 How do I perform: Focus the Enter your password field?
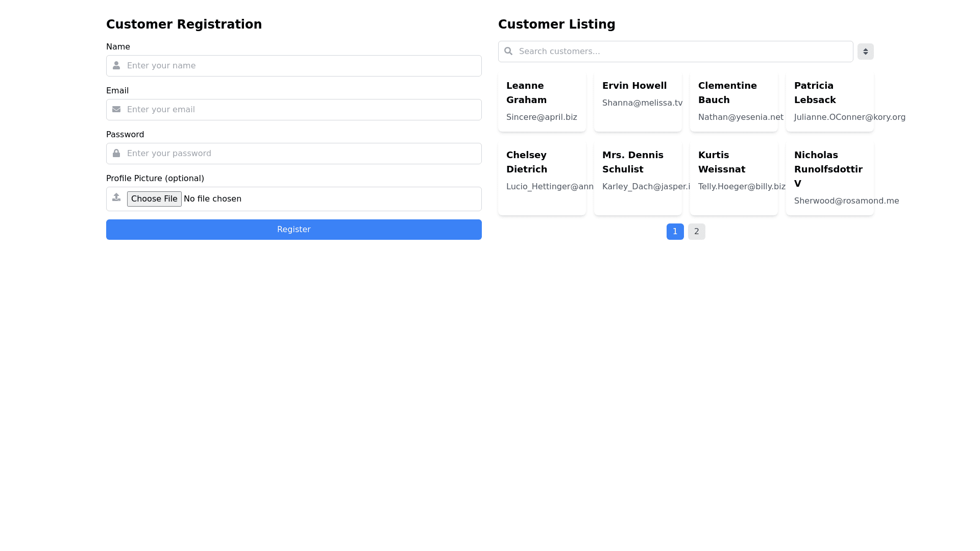click(x=301, y=154)
